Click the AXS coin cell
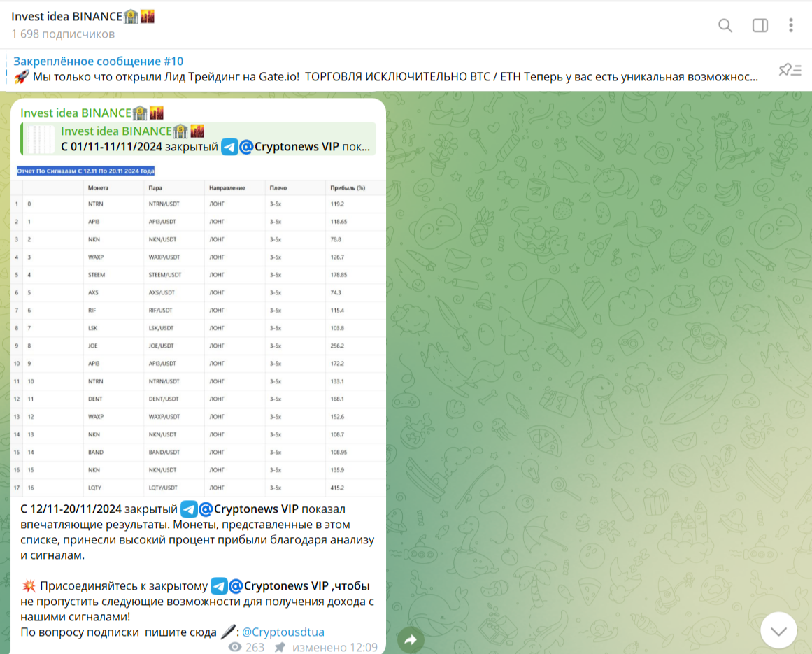The width and height of the screenshot is (812, 654). click(93, 292)
